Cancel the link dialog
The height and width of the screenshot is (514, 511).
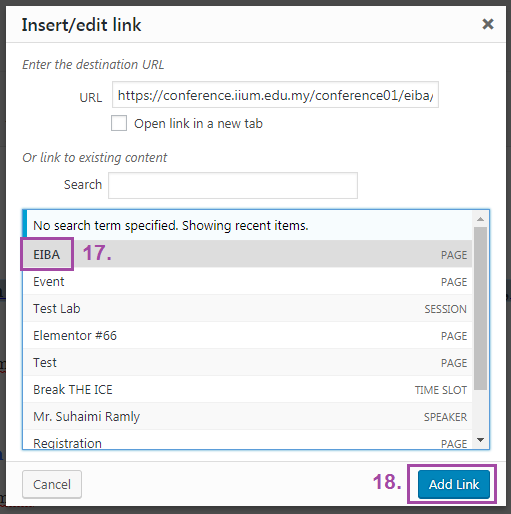[x=52, y=484]
